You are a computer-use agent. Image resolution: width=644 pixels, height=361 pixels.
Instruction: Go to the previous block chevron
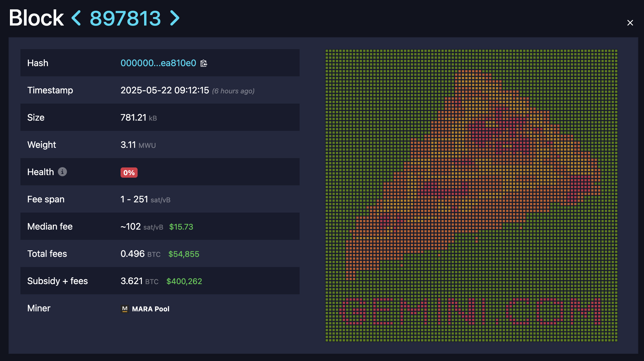pos(76,18)
